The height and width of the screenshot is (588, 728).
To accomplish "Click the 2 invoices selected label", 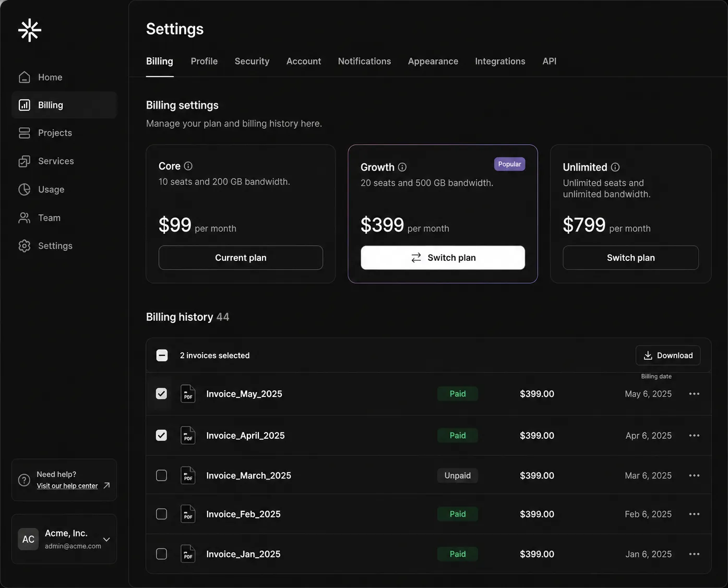I will (x=215, y=355).
